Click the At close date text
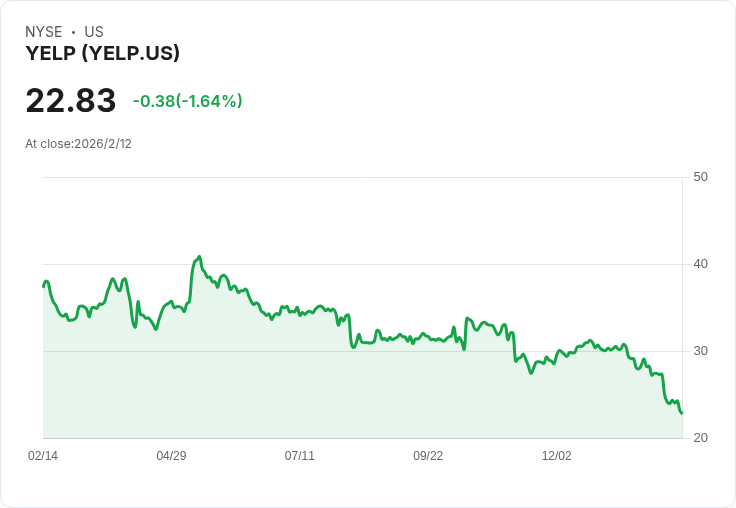 [78, 144]
